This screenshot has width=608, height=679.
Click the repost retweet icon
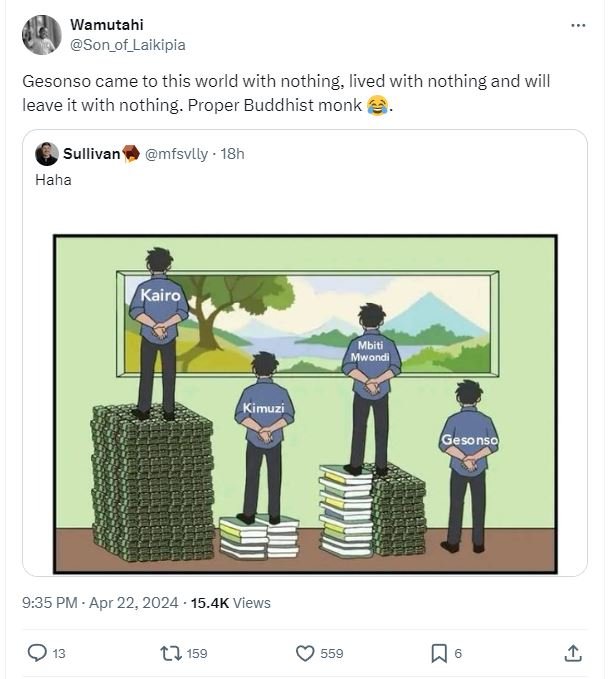171,653
